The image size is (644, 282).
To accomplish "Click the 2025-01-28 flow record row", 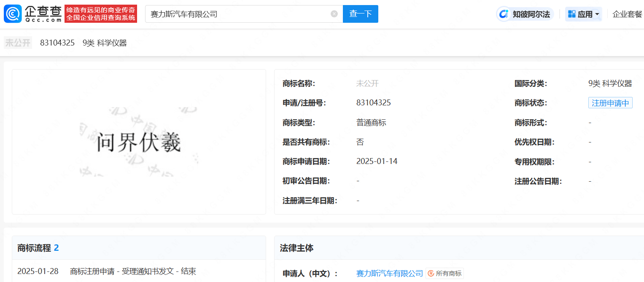I will click(x=139, y=271).
